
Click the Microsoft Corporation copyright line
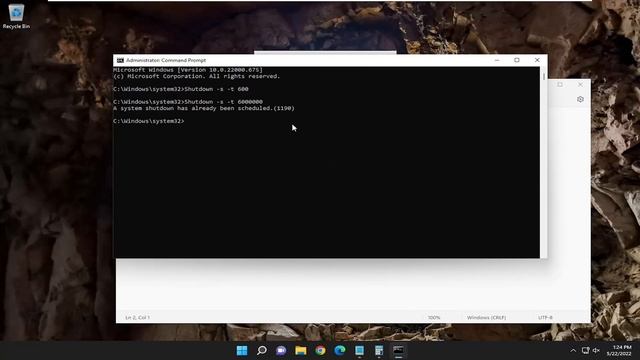197,76
